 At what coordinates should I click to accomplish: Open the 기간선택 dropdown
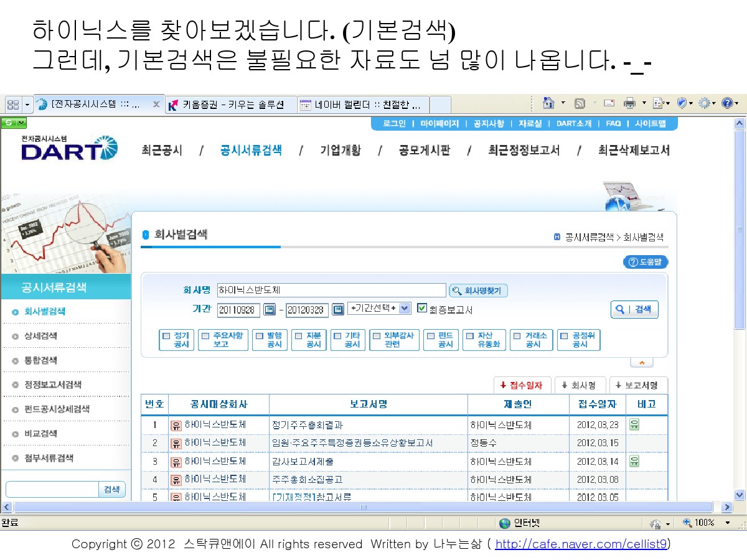405,309
